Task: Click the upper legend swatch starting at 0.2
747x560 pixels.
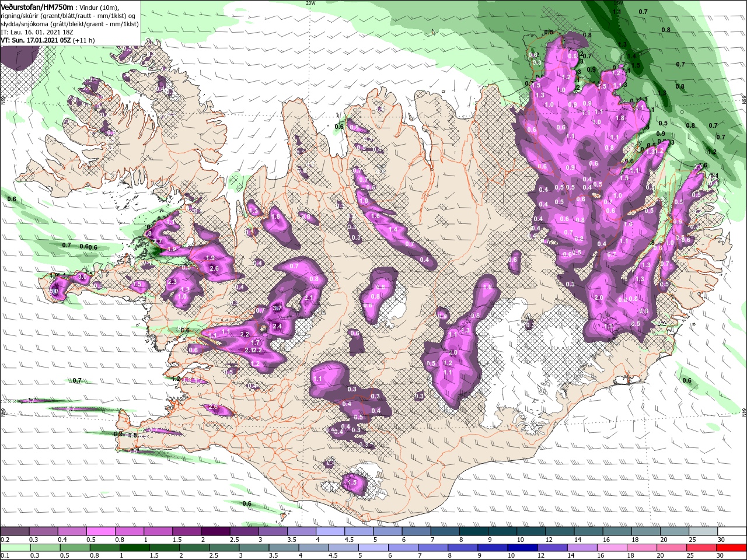Action: (15, 531)
